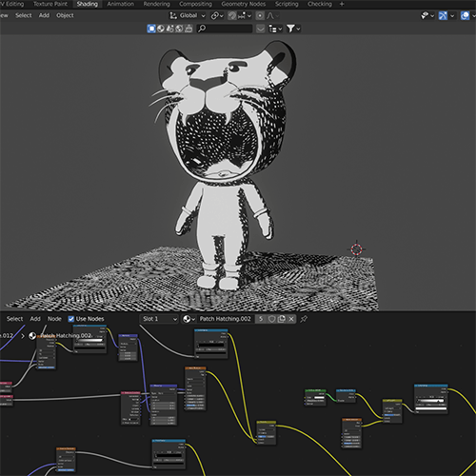
Task: Open the viewport Object menu
Action: 65,15
